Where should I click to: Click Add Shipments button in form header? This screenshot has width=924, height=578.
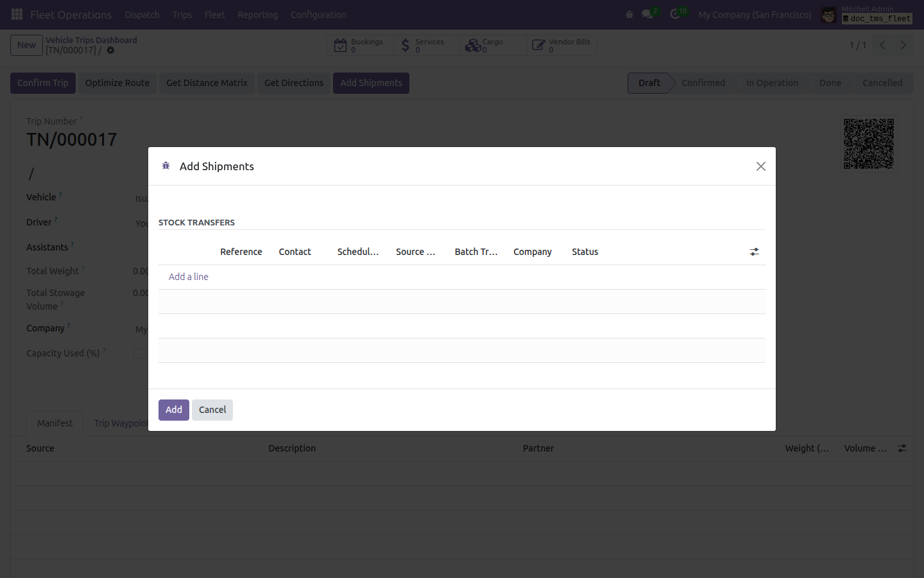tap(371, 83)
